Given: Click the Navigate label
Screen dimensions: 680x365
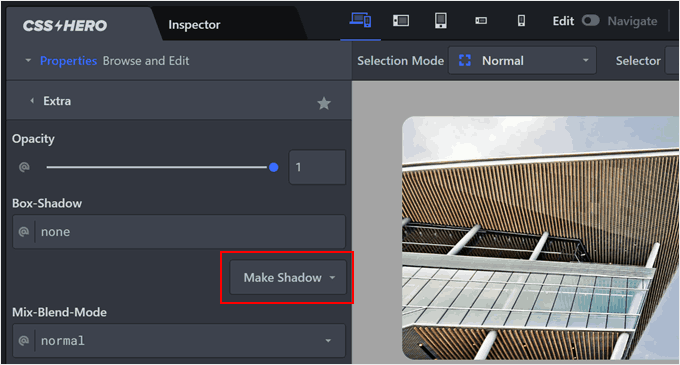Looking at the screenshot, I should (632, 21).
